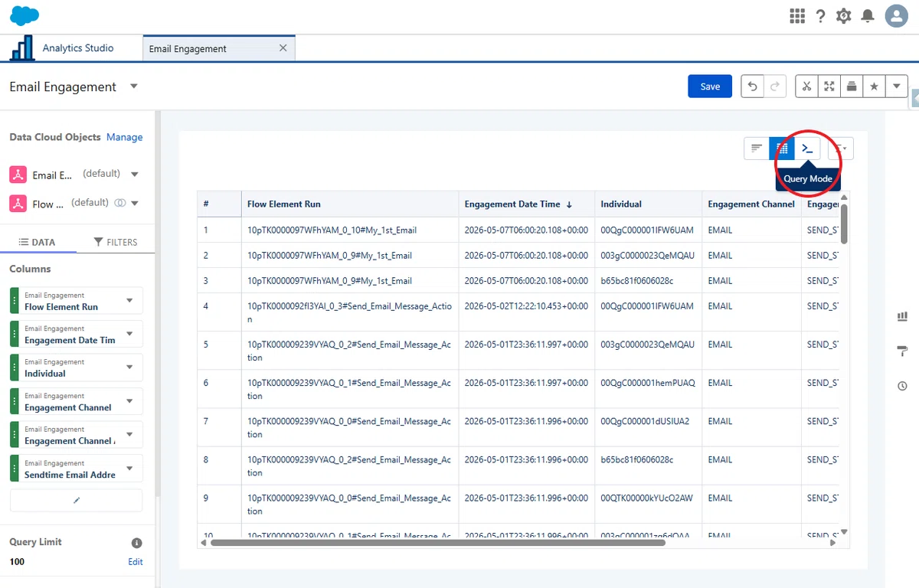Click the Query Limit Edit link
The image size is (919, 588).
tap(136, 561)
